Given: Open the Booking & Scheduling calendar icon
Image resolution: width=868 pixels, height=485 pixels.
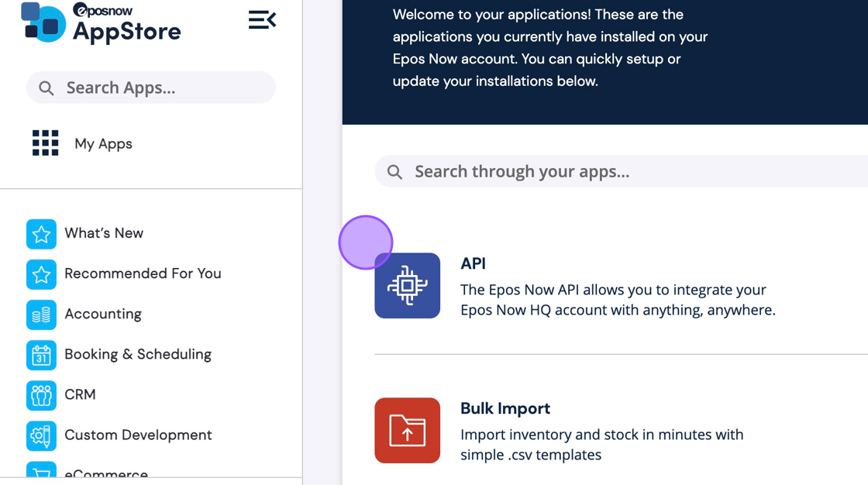Looking at the screenshot, I should (x=41, y=354).
